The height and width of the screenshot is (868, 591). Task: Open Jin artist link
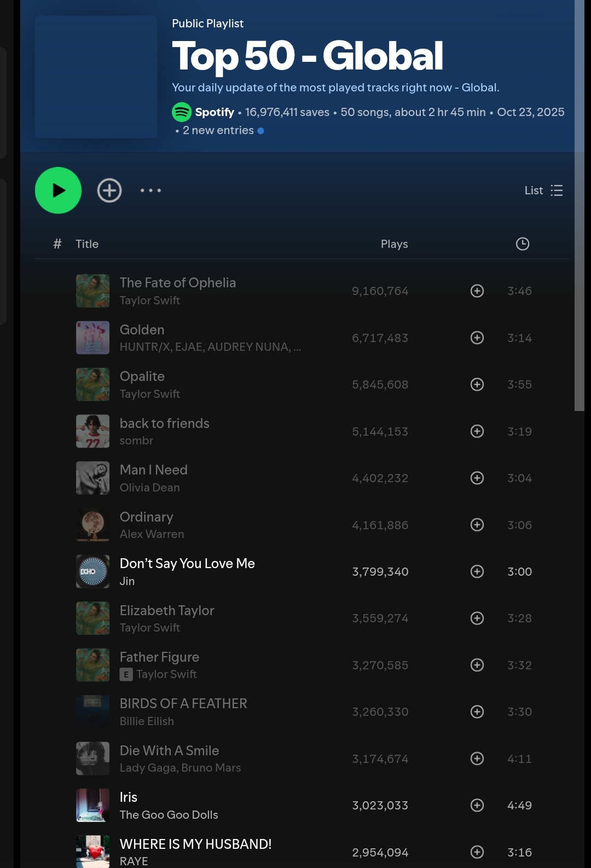tap(128, 581)
